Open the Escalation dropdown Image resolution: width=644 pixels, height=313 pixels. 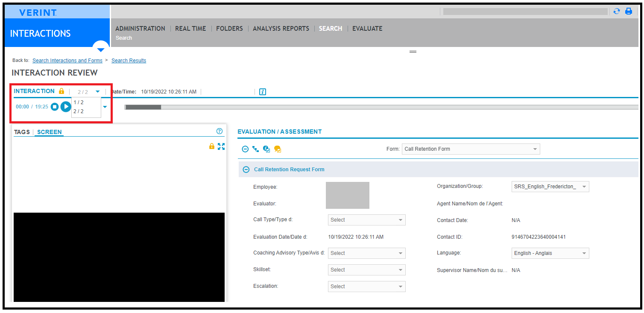(367, 287)
